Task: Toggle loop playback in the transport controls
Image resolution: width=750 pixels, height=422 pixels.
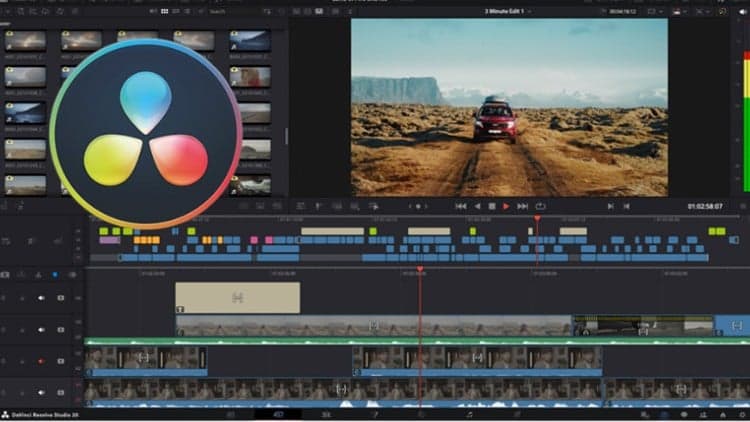Action: [x=540, y=206]
